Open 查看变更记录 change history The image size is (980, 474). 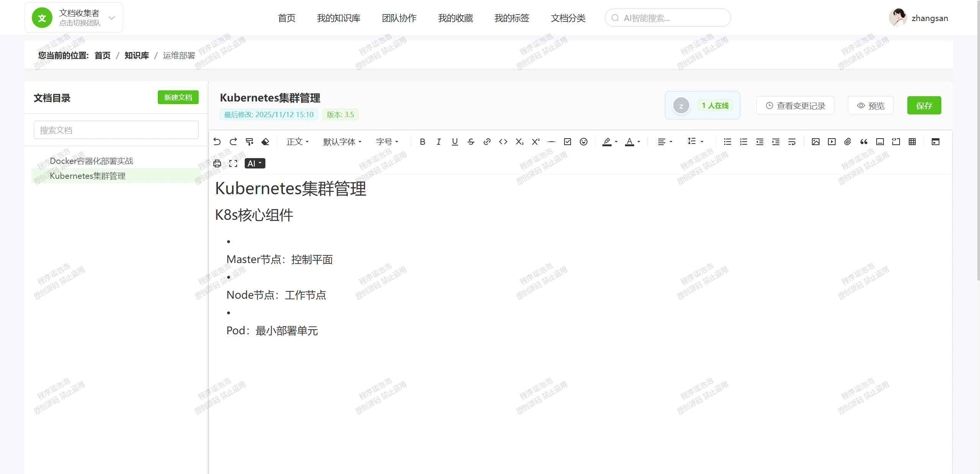795,105
